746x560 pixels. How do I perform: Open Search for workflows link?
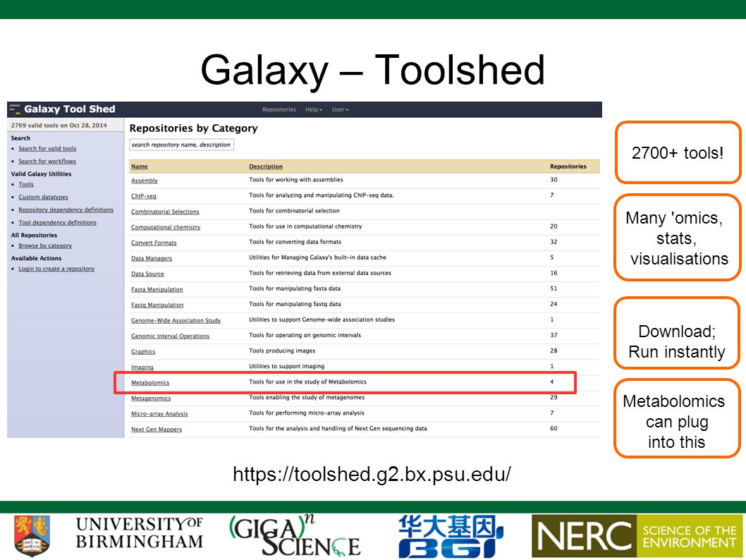click(x=47, y=162)
